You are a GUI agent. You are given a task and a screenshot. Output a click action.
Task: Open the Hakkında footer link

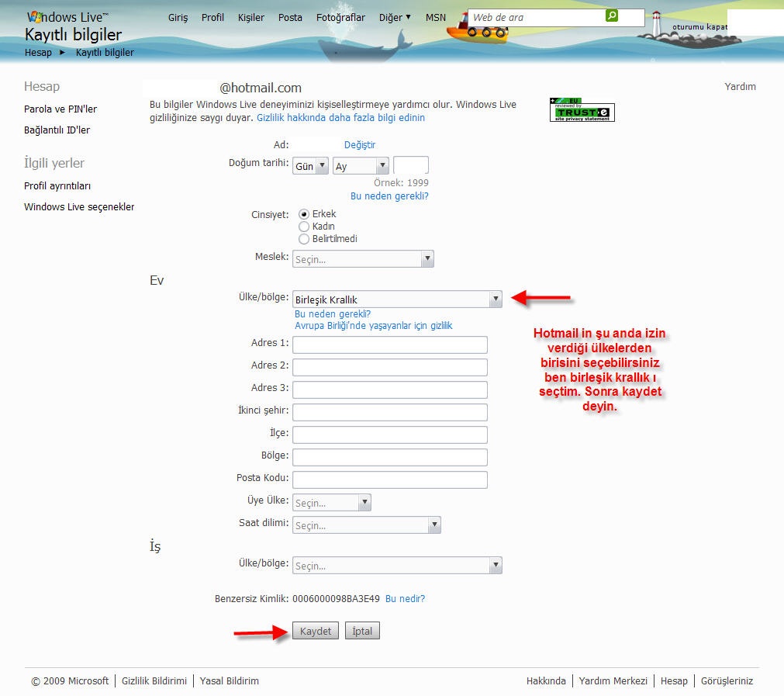[546, 680]
